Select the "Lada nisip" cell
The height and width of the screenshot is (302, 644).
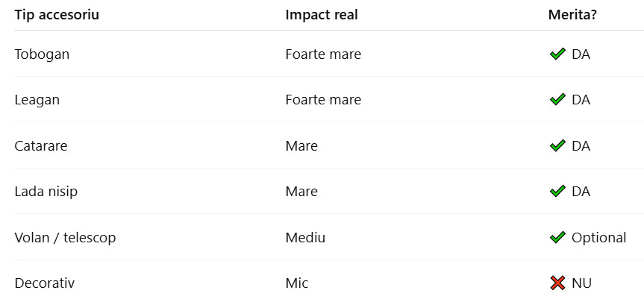pyautogui.click(x=46, y=192)
